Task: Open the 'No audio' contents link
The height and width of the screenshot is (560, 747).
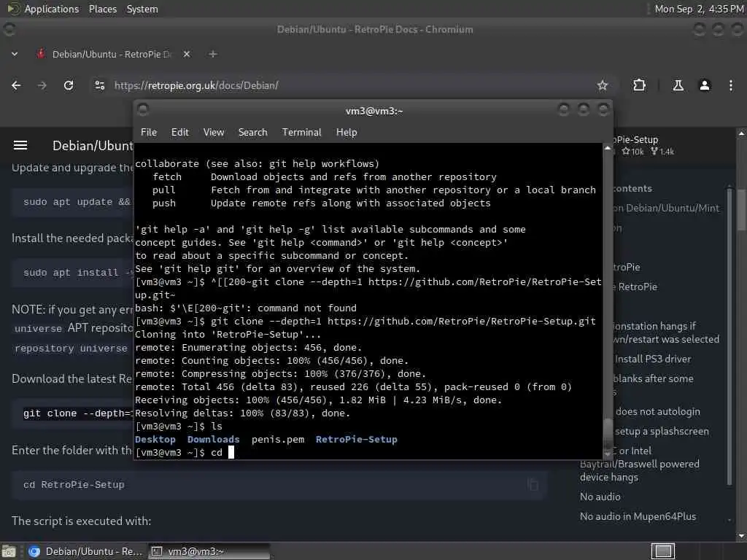Action: tap(600, 497)
